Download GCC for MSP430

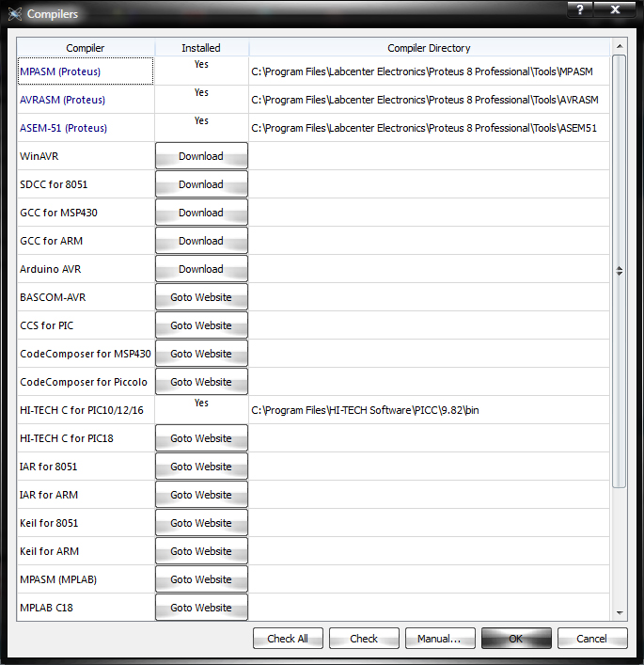coord(201,213)
